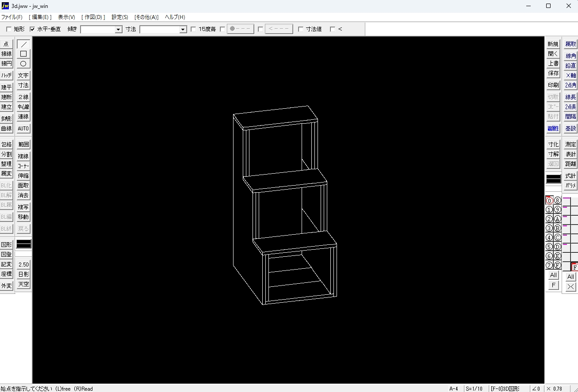The image size is (578, 392).
Task: Activate layer 7 circle button
Action: (x=549, y=265)
